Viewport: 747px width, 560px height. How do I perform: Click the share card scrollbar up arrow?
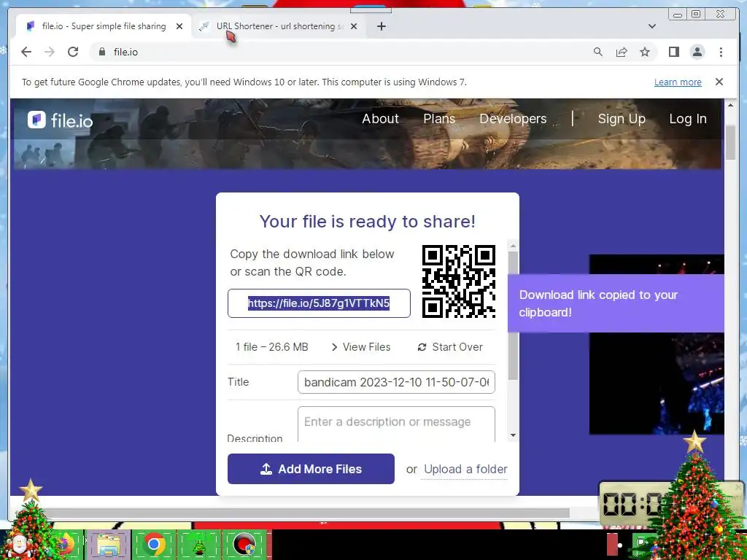click(x=513, y=246)
